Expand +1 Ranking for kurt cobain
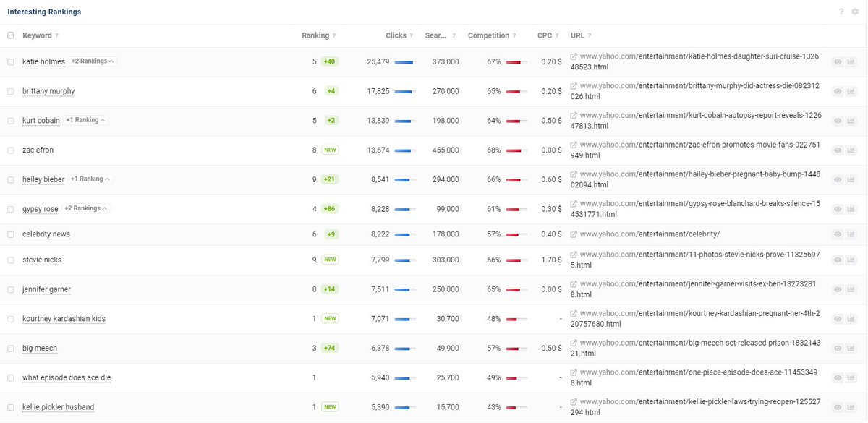Screen dimensions: 868x423 [86, 120]
